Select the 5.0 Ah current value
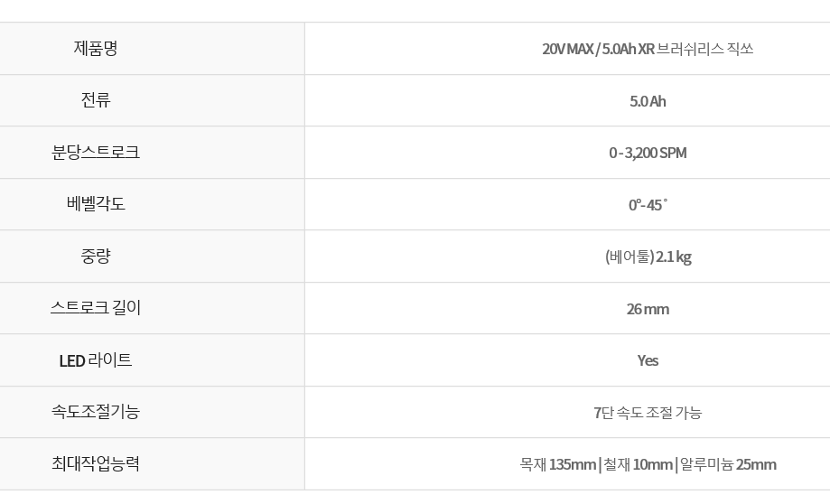The height and width of the screenshot is (504, 830). (x=648, y=101)
